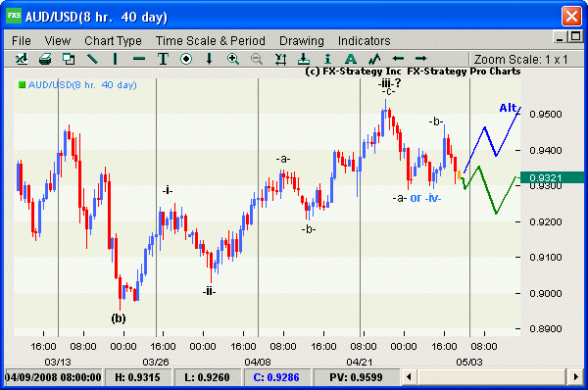Screen dimensions: 588x390
Task: Open the Chart Type menu
Action: [x=113, y=41]
